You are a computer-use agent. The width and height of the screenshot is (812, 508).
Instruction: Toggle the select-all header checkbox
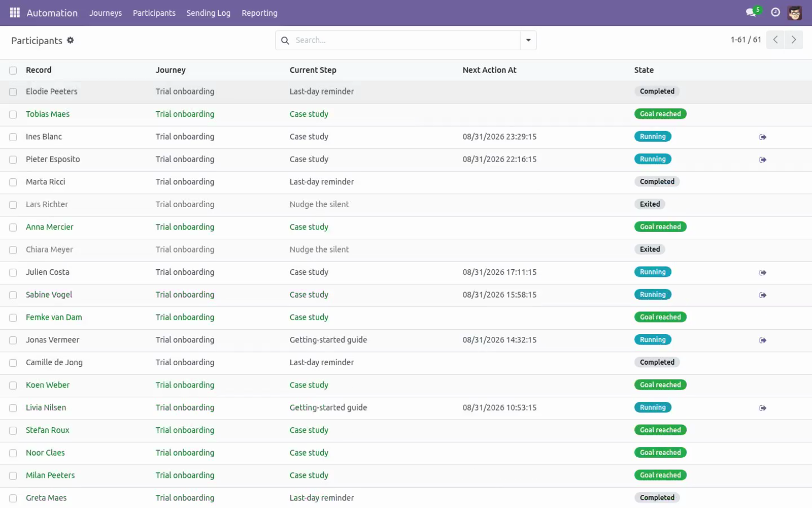(13, 71)
